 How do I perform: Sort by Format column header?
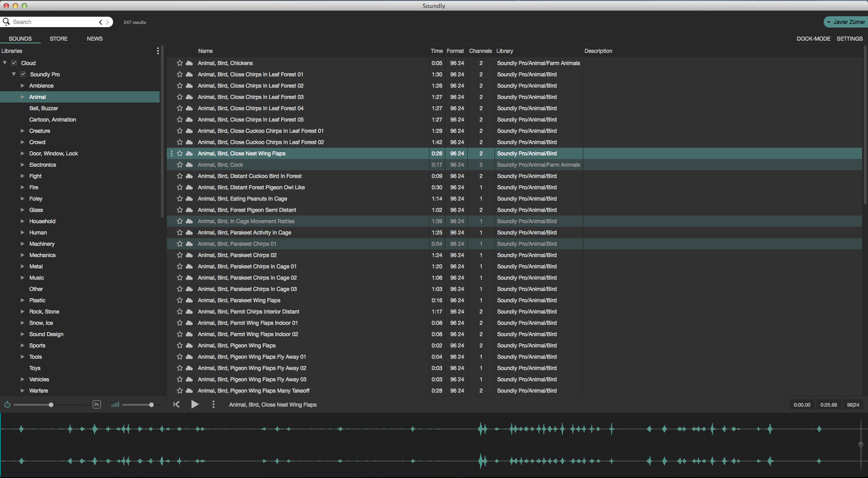(455, 51)
